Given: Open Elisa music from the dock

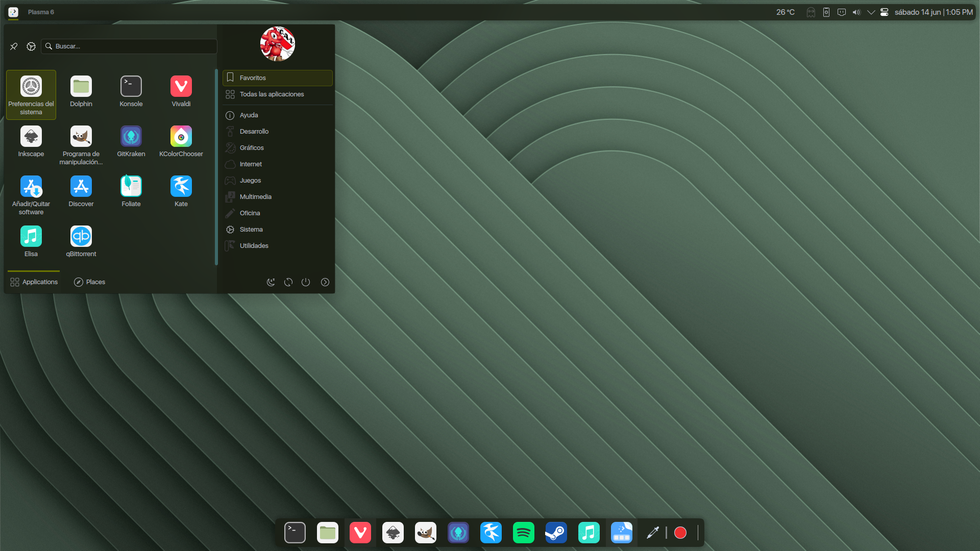Looking at the screenshot, I should [589, 533].
